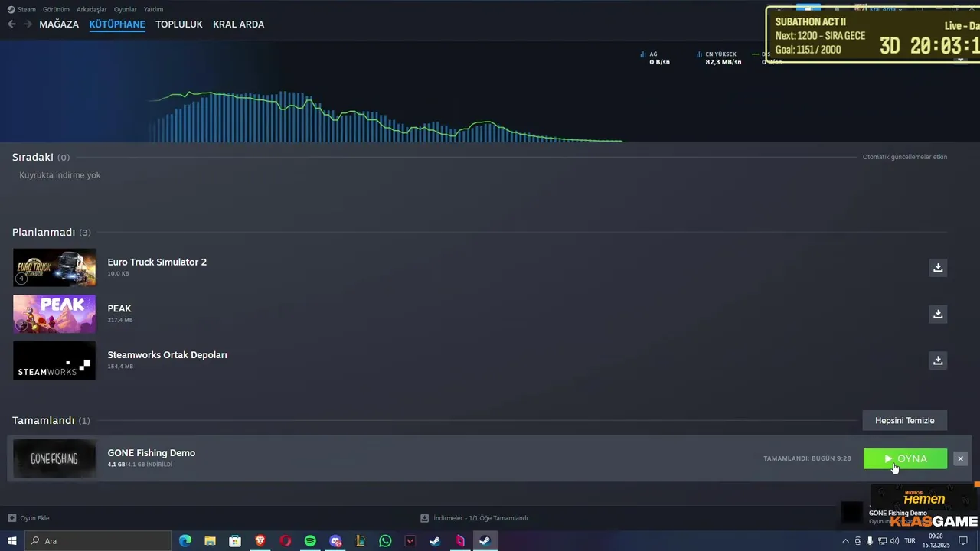The image size is (980, 551).
Task: Open İndirmeler status at the bottom
Action: click(x=475, y=518)
